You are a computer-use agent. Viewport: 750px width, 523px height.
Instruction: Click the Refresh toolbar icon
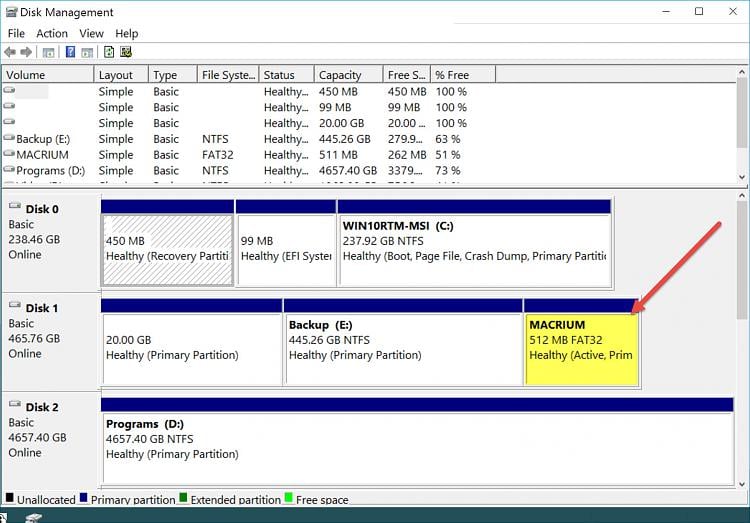109,52
